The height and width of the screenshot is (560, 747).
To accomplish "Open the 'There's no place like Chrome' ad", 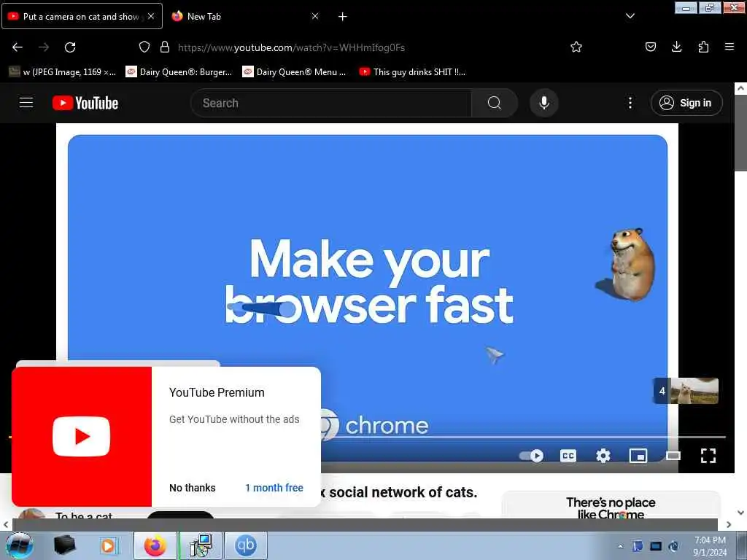I will click(611, 506).
